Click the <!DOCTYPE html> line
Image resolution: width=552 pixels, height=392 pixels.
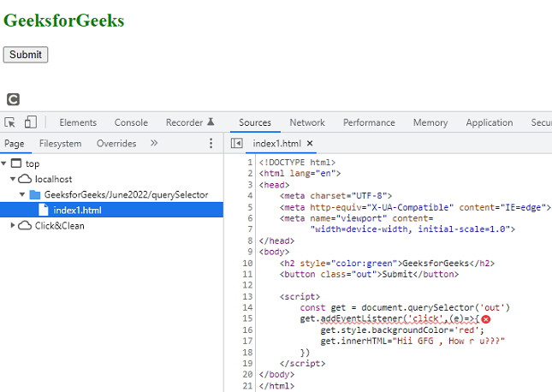tap(297, 163)
